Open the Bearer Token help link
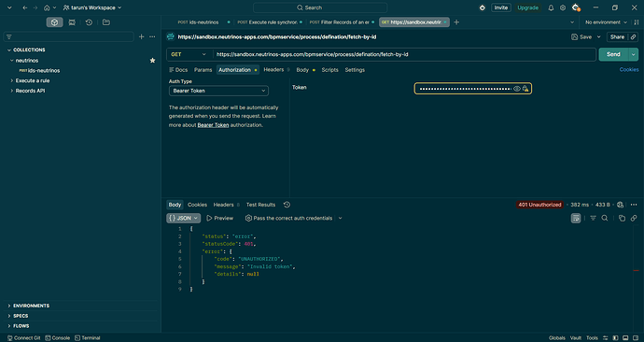Image resolution: width=644 pixels, height=342 pixels. (213, 125)
